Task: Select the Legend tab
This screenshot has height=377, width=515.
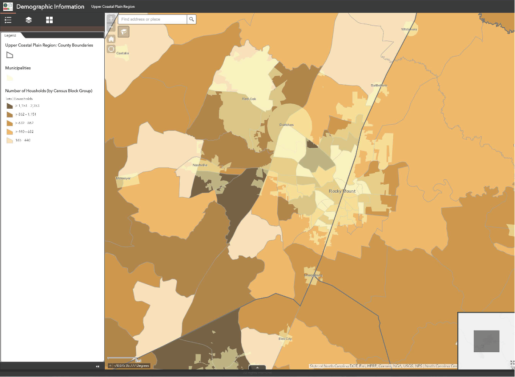Action: pos(11,35)
